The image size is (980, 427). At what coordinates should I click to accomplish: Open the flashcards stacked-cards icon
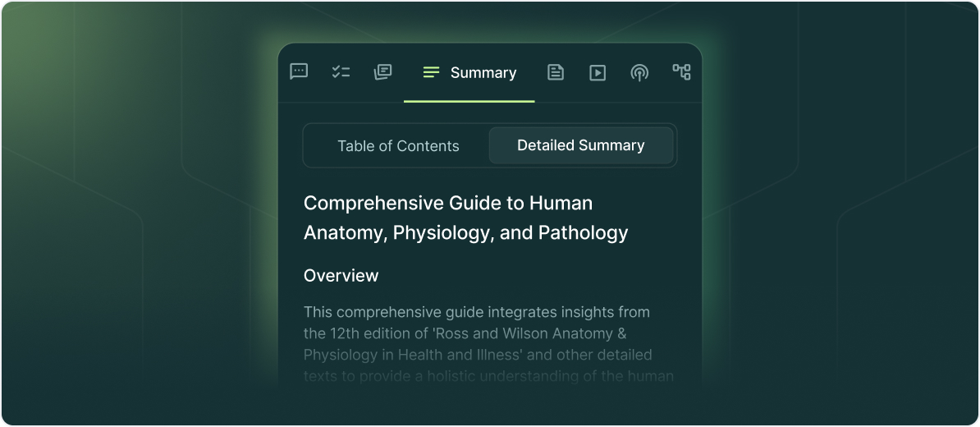coord(382,72)
